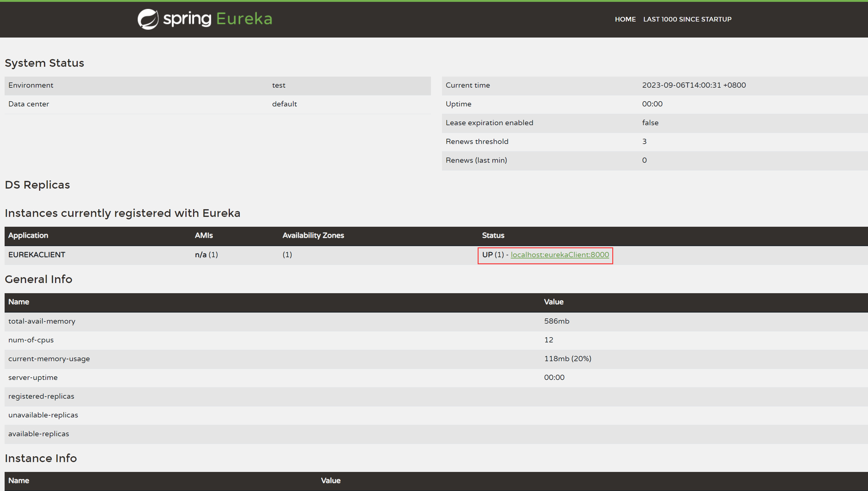Image resolution: width=868 pixels, height=491 pixels.
Task: Click the Spring Eureka logo
Action: pos(205,19)
